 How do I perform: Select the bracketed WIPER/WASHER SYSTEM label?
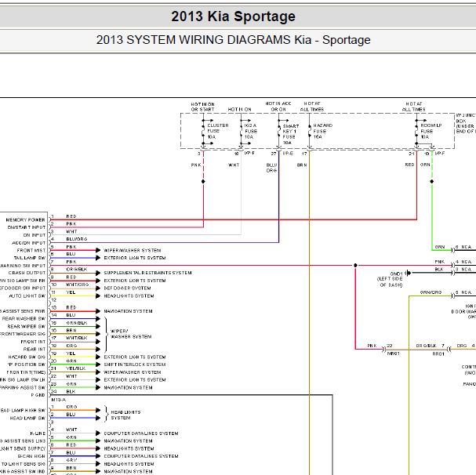[131, 334]
